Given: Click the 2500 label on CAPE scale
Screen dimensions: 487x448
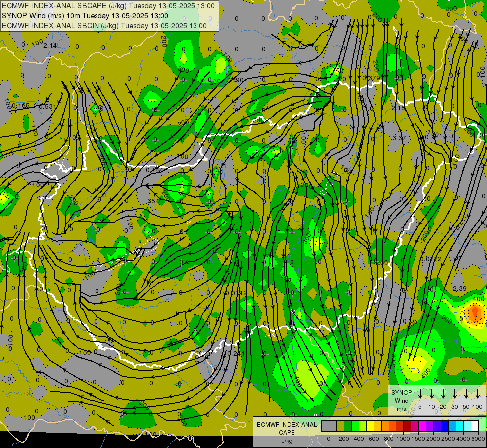Looking at the screenshot, I should (x=448, y=439).
